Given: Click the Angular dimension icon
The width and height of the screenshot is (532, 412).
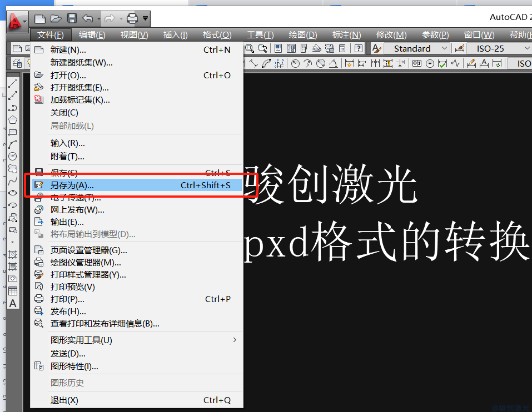Looking at the screenshot, I should coord(334,63).
